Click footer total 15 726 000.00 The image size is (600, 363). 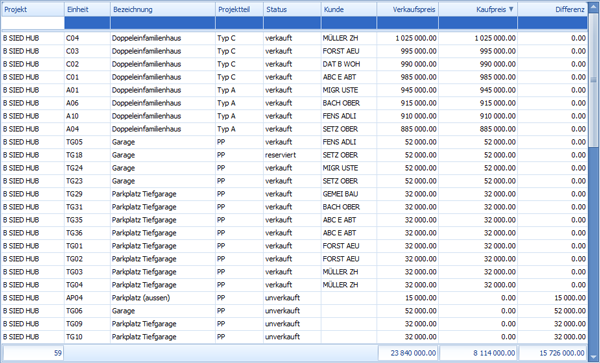click(553, 353)
